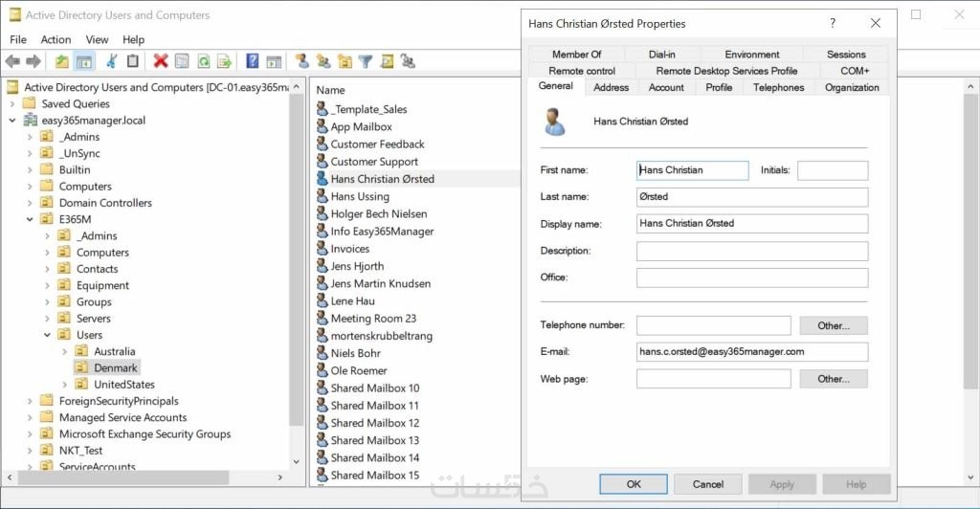Open the Telephones tab

tap(778, 87)
